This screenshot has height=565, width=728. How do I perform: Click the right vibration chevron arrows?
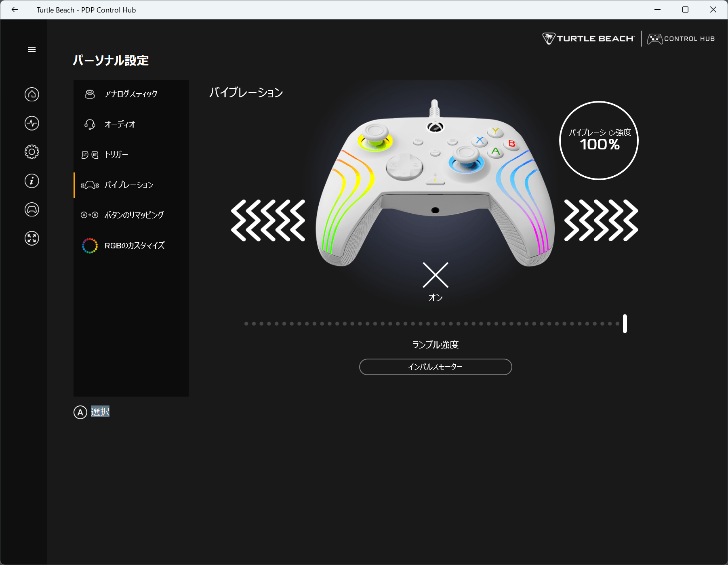[601, 221]
